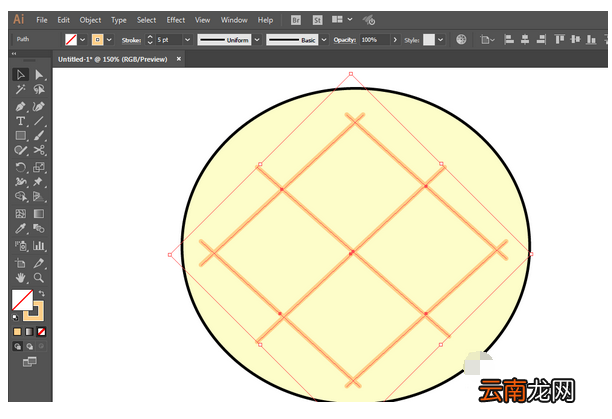Change screen mode at toolbox bottom
This screenshot has width=612, height=419.
click(30, 362)
